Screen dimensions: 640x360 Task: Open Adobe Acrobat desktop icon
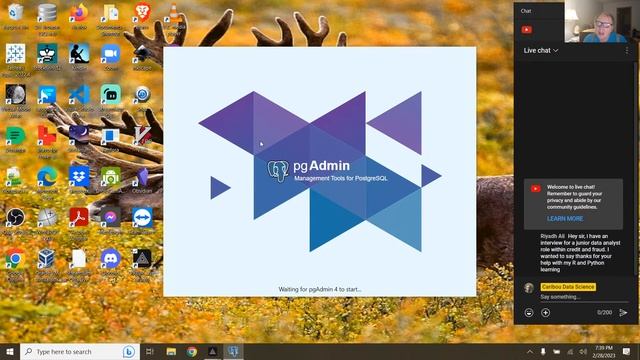coord(79,218)
